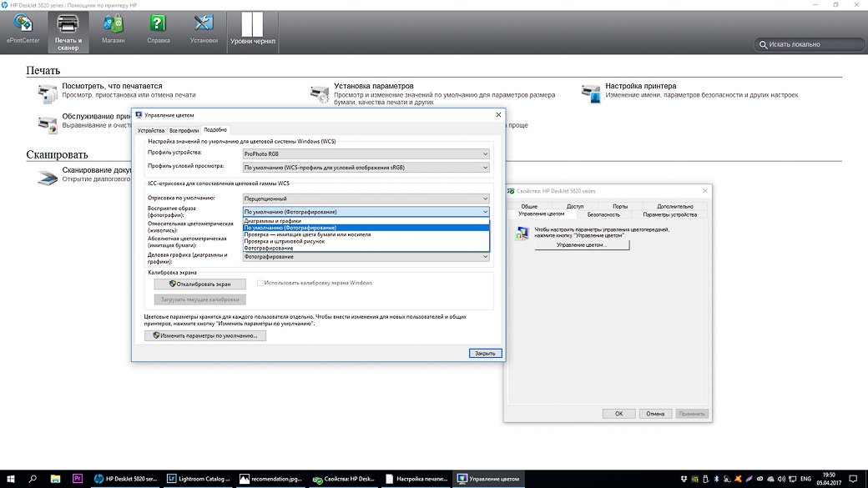This screenshot has height=488, width=868.
Task: Open the Профиль устройства ProPhoto RGB dropdown
Action: click(x=366, y=153)
